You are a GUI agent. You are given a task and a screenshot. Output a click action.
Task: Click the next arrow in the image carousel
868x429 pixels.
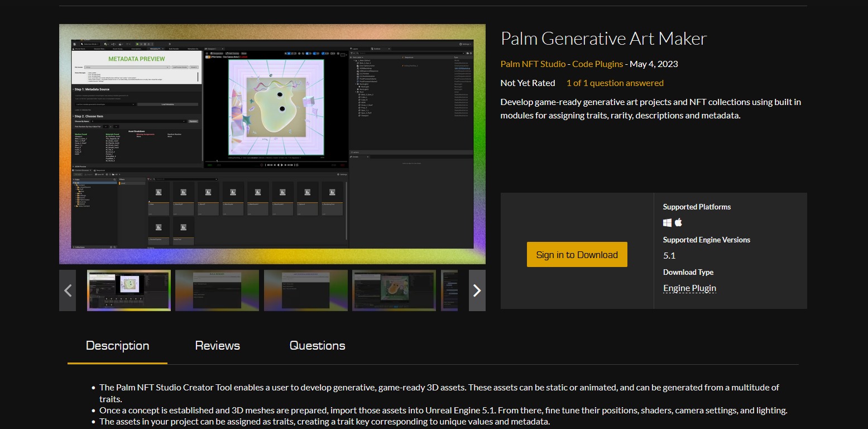coord(477,290)
